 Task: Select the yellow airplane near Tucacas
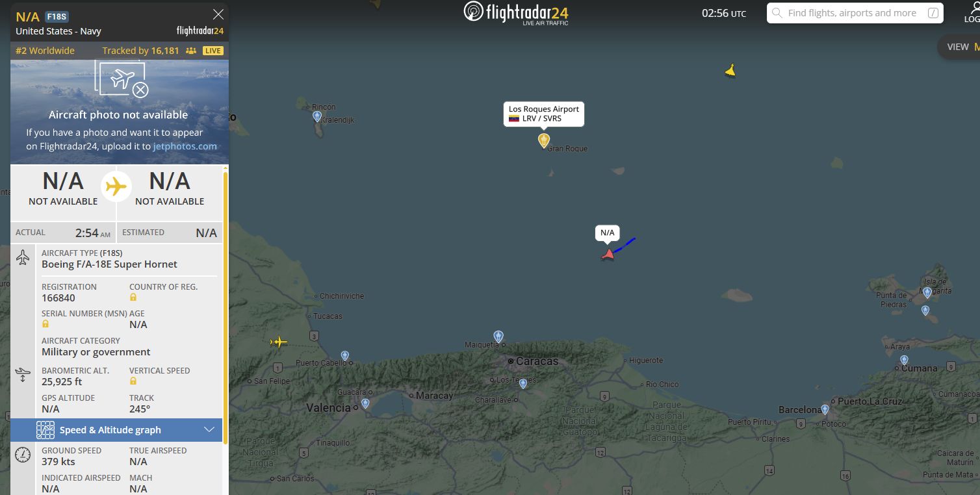point(279,342)
